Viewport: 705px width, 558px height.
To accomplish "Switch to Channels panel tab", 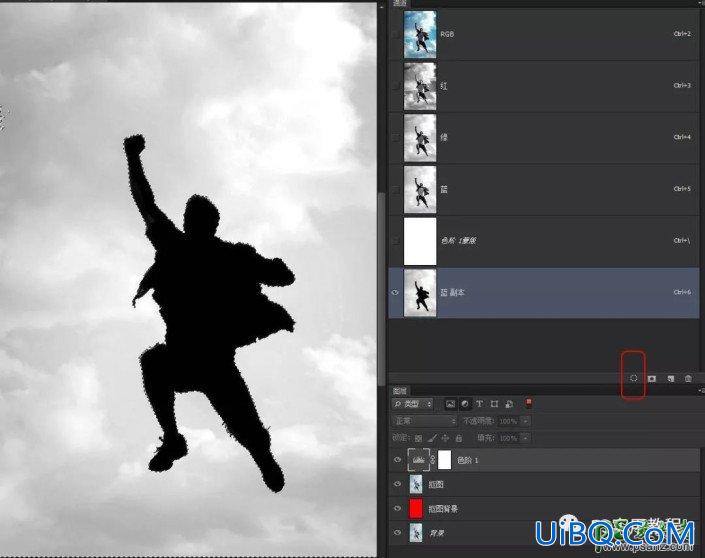I will point(399,3).
